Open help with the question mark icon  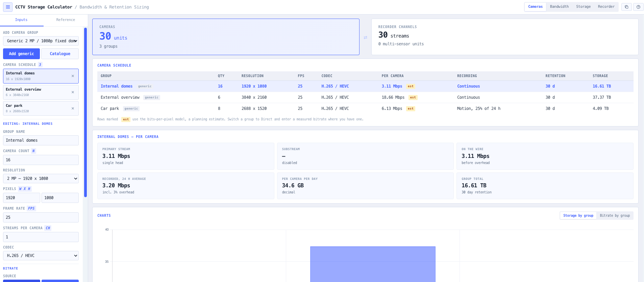pos(638,7)
